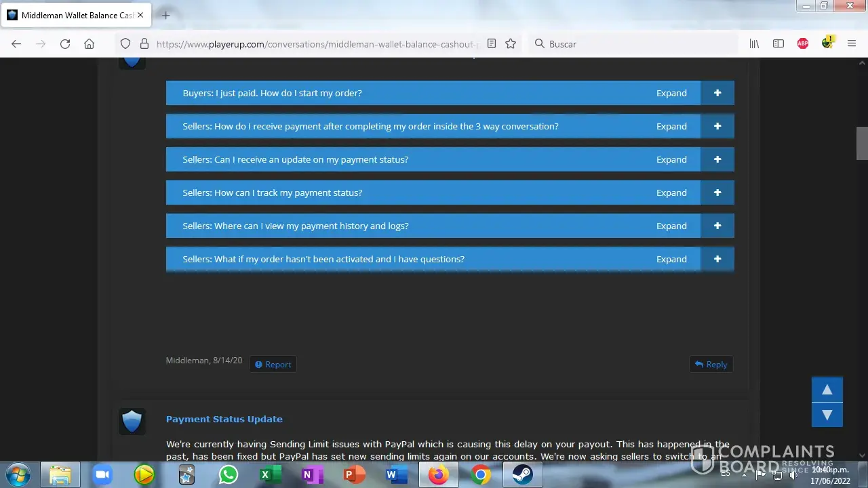
Task: Expand 'How can I track my payment status?'
Action: coord(717,193)
